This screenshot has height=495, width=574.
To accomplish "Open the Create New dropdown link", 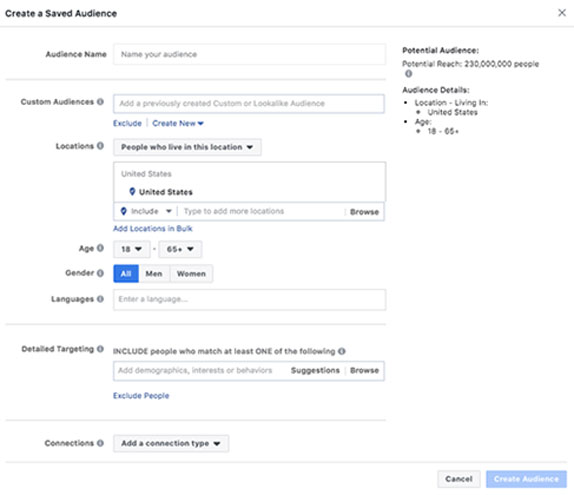I will pyautogui.click(x=178, y=123).
